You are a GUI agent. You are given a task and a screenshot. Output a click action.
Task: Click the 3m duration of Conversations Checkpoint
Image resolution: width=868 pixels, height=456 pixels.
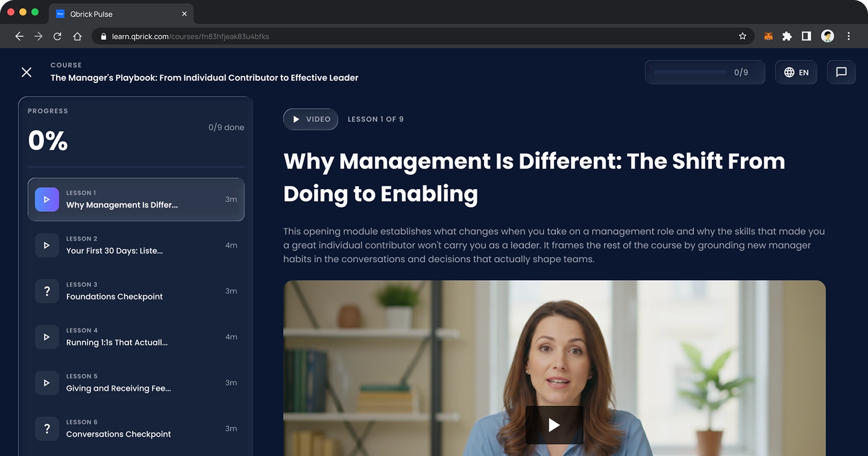point(231,428)
